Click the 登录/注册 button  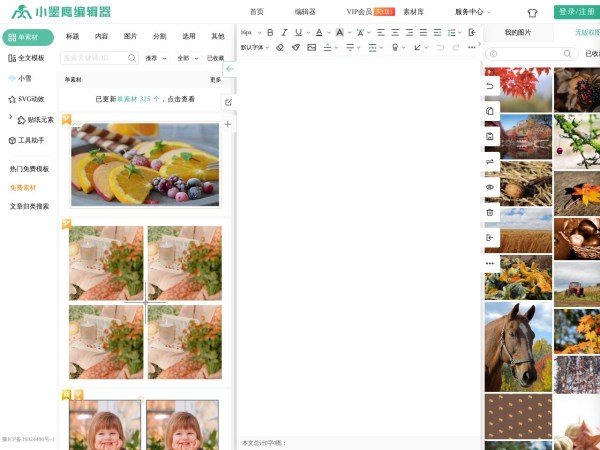575,12
